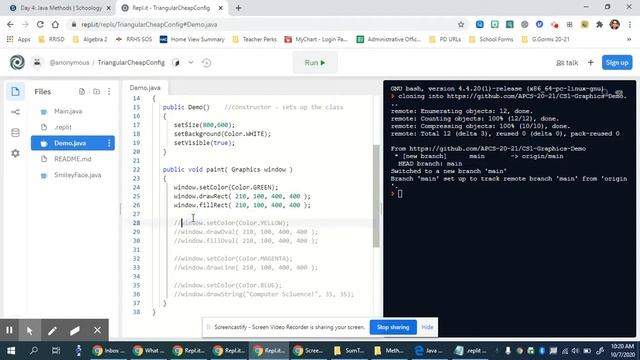Open the Version control sidebar icon
This screenshot has width=640, height=360.
tap(16, 112)
